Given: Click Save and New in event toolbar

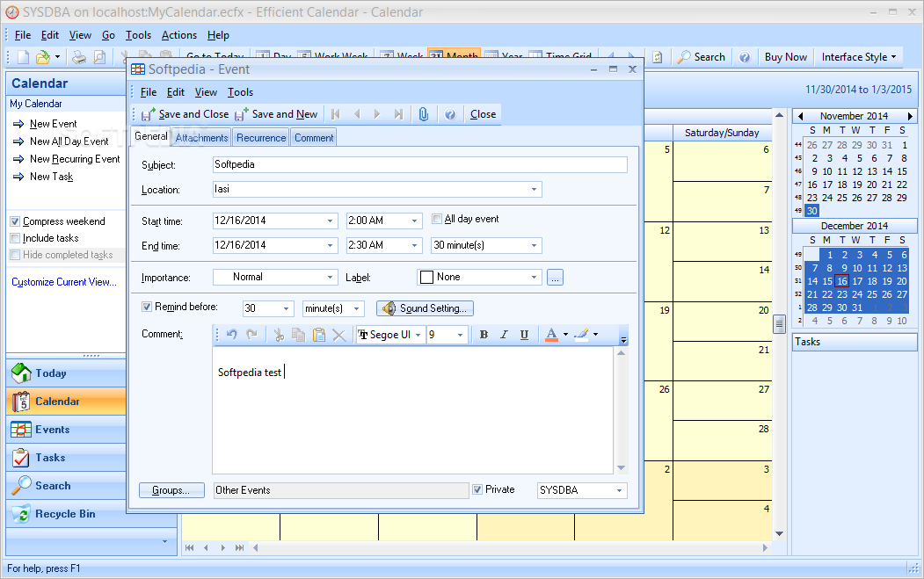Looking at the screenshot, I should point(276,114).
